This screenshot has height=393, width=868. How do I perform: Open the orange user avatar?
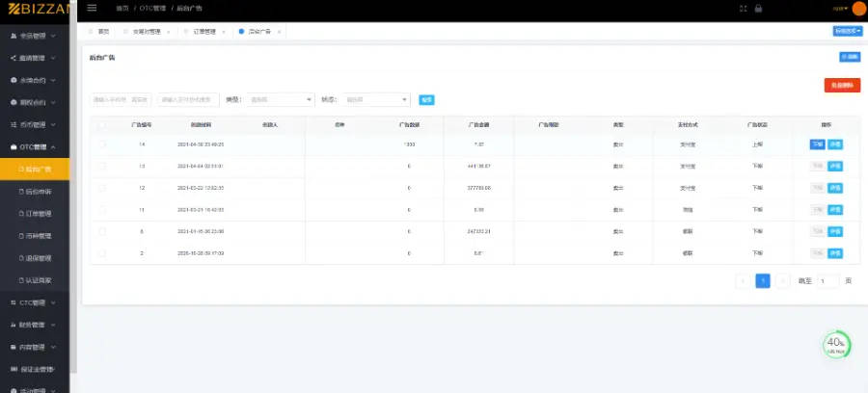pos(859,9)
